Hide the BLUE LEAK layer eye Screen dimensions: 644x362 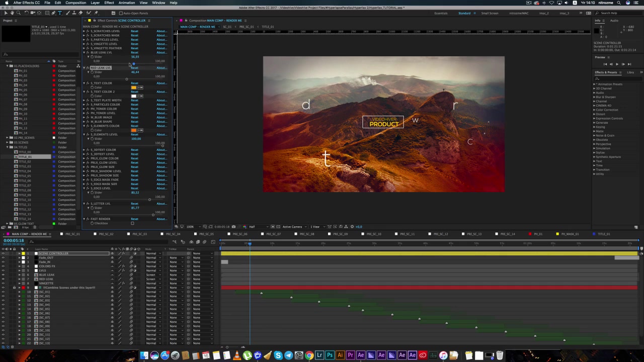tap(3, 275)
